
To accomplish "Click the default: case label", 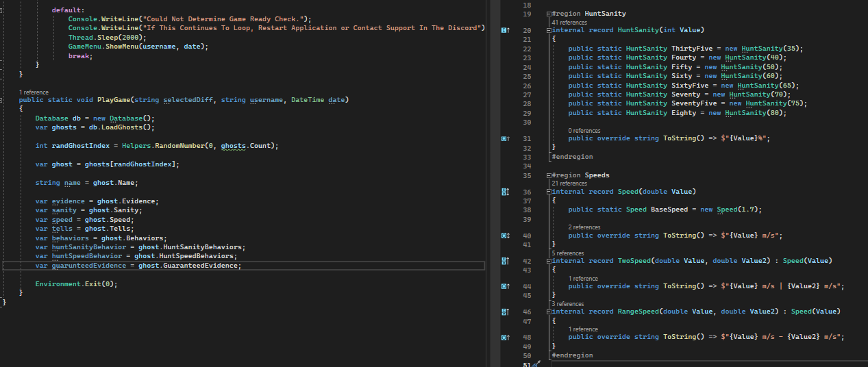I will pyautogui.click(x=69, y=10).
